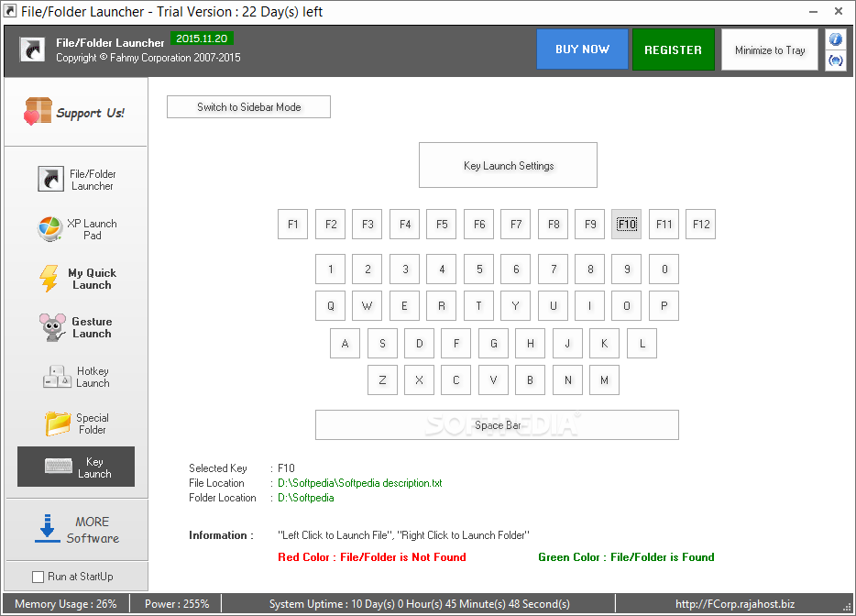The width and height of the screenshot is (856, 616).
Task: Enable Run at StartUp checkbox
Action: pos(38,577)
